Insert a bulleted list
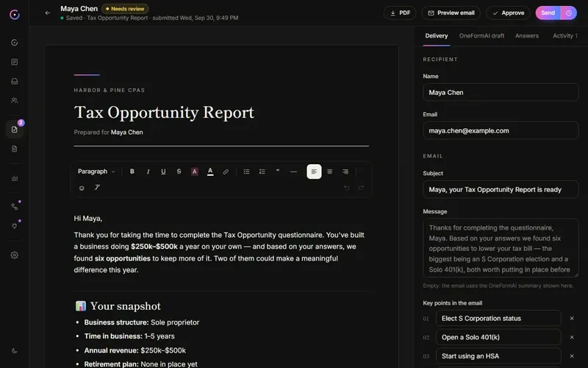The image size is (588, 368). [246, 171]
